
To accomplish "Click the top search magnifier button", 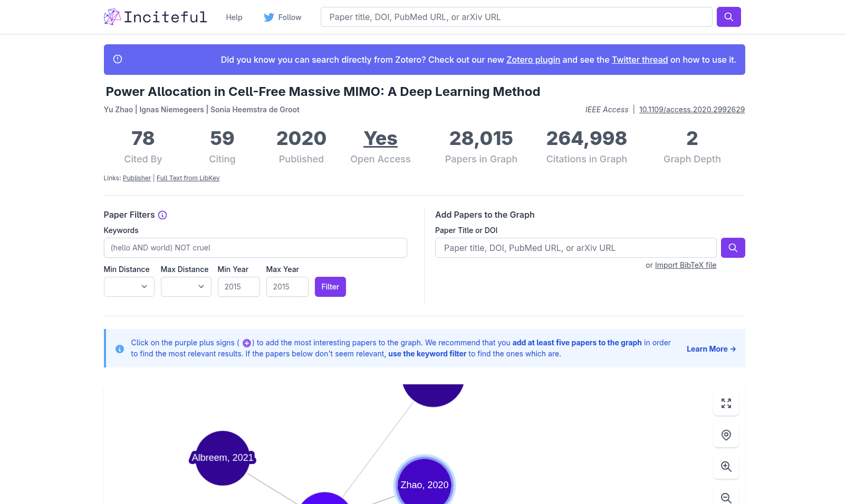I will click(728, 17).
